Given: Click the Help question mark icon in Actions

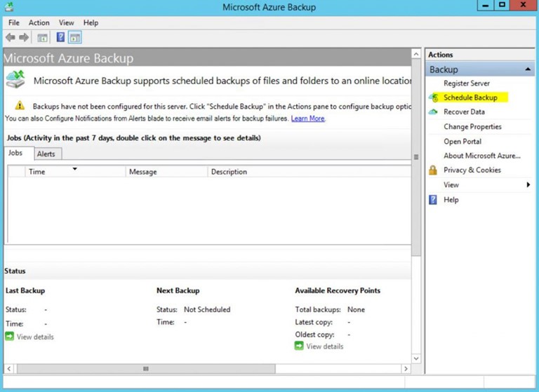Looking at the screenshot, I should point(433,200).
